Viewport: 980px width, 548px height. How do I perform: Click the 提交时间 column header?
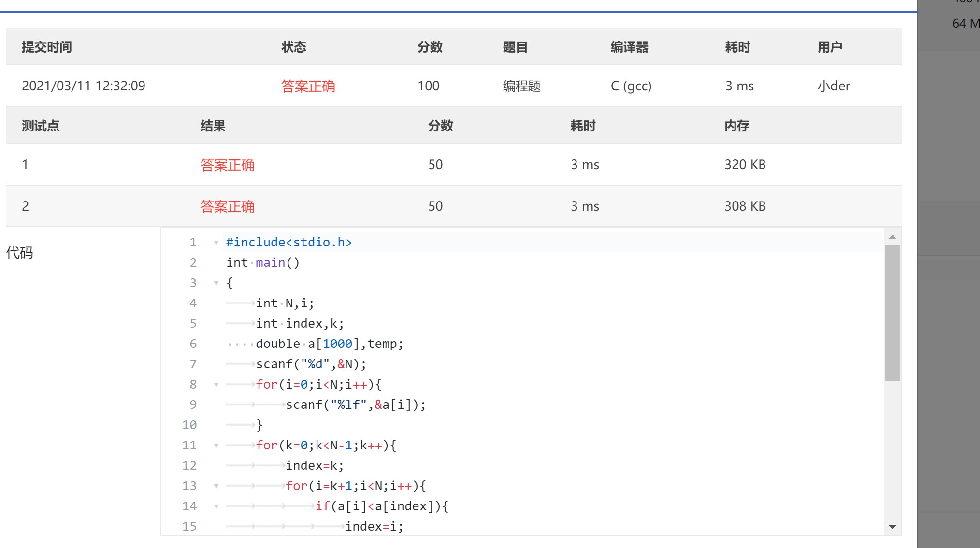(47, 47)
